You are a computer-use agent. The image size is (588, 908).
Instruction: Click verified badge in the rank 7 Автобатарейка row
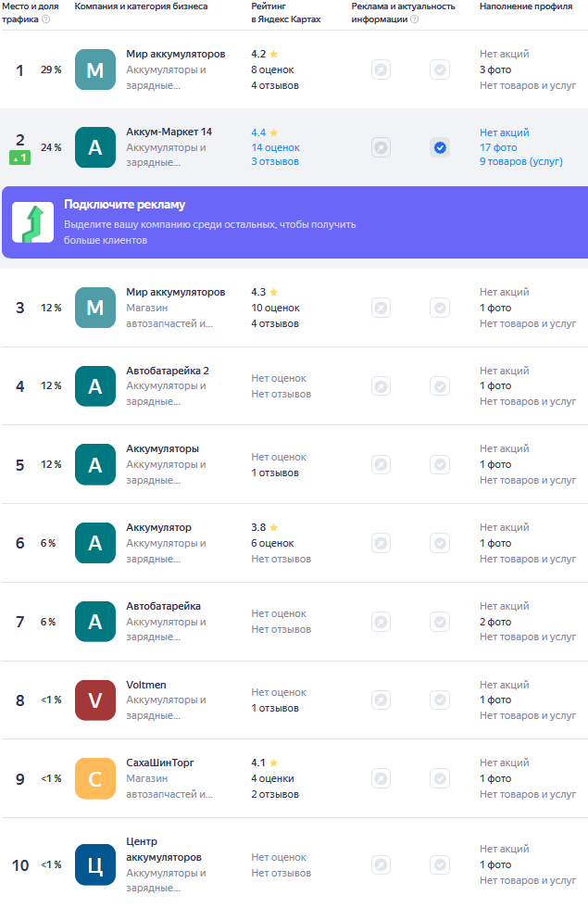(441, 622)
